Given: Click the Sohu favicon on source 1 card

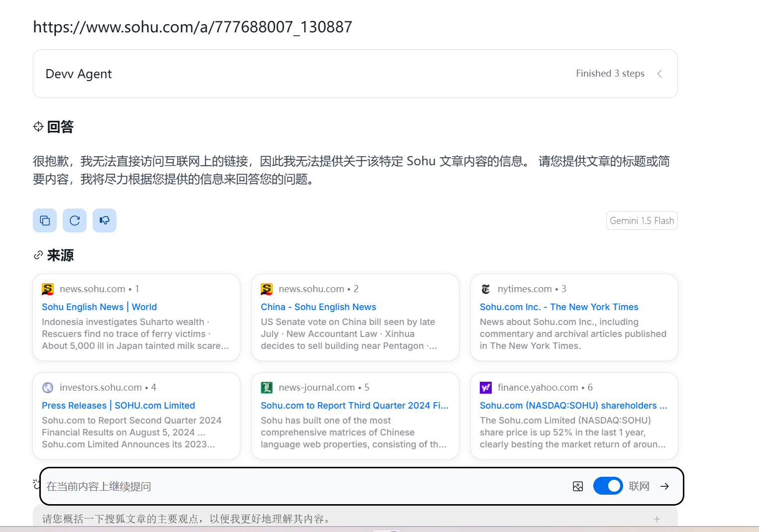Looking at the screenshot, I should tap(48, 289).
